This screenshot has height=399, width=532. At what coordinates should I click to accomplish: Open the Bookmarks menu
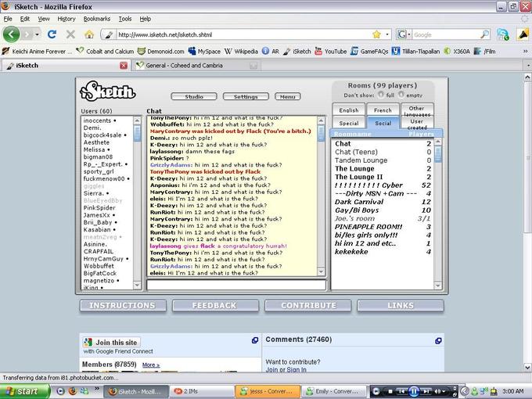(x=97, y=19)
